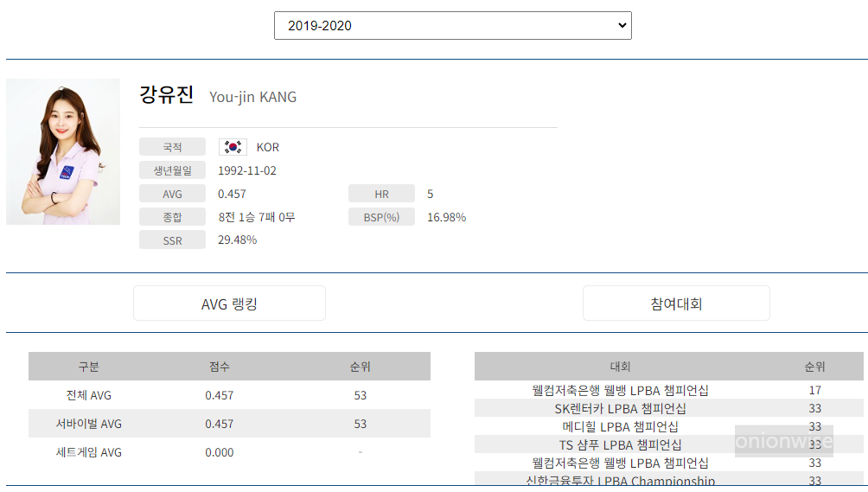Viewport: 868px width, 492px height.
Task: Select birthdate 1992-11-02
Action: point(247,170)
